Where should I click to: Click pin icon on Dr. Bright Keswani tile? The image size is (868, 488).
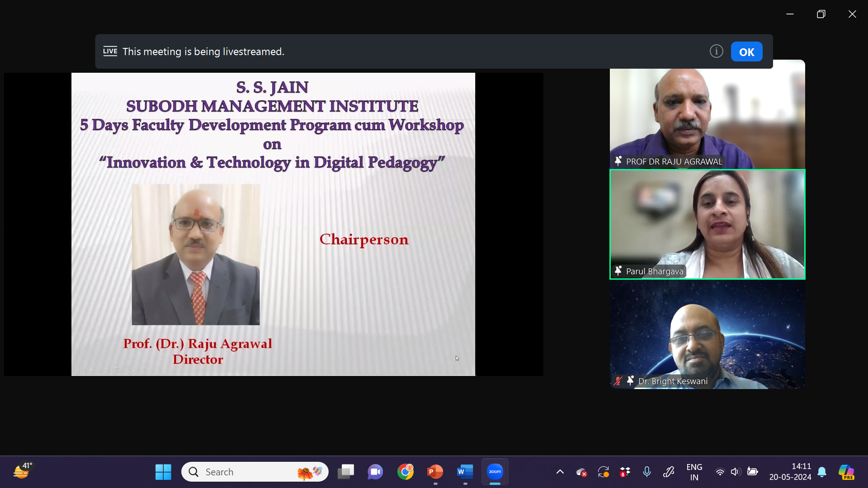coord(630,381)
